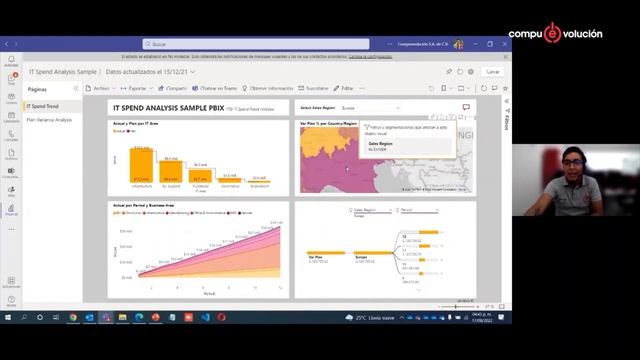Pin the report with the pin icon
This screenshot has width=640, height=360.
coord(449,72)
